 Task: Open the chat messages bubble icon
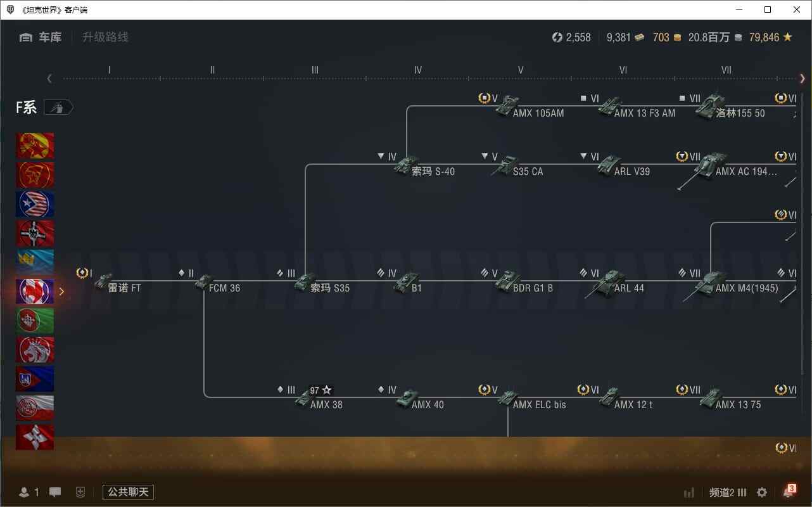pyautogui.click(x=55, y=492)
